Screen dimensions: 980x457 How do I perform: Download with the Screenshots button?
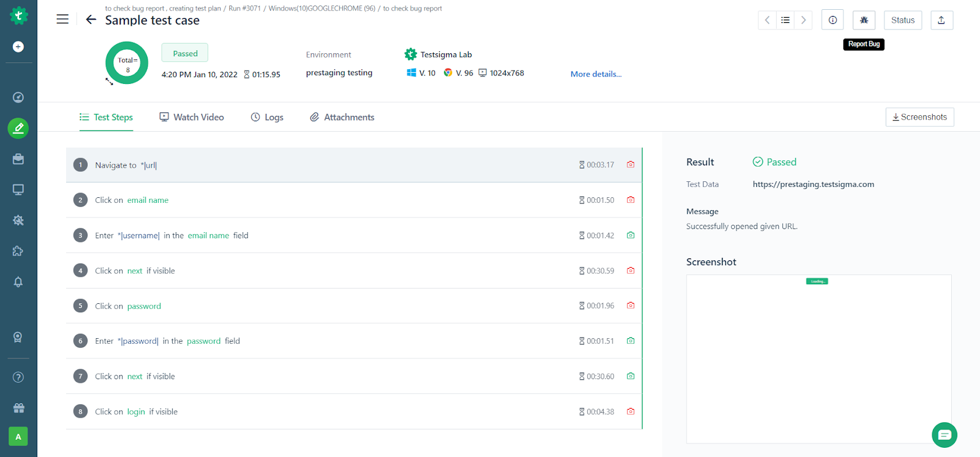(x=920, y=117)
